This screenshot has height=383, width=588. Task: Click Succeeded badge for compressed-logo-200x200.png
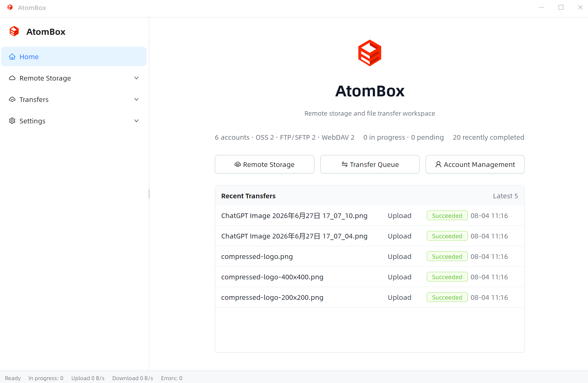coord(447,297)
